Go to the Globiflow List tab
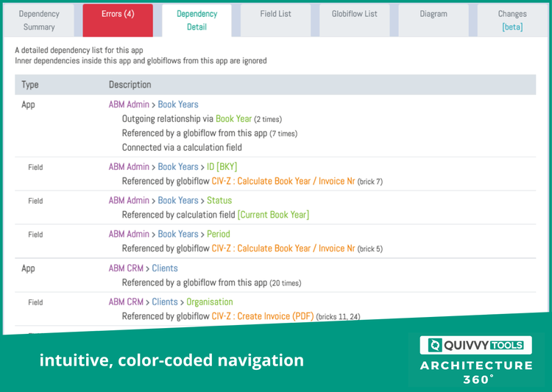 pyautogui.click(x=355, y=21)
